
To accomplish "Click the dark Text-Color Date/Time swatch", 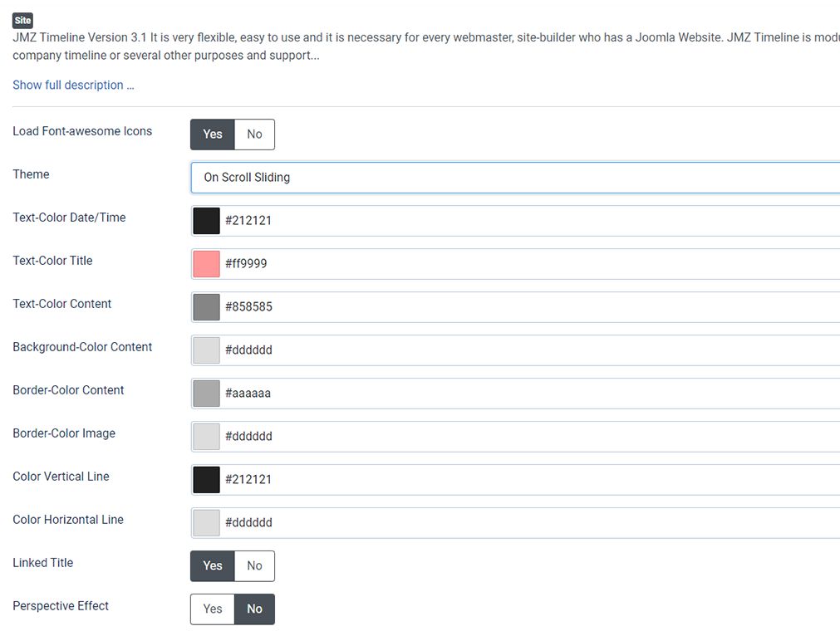I will tap(206, 221).
